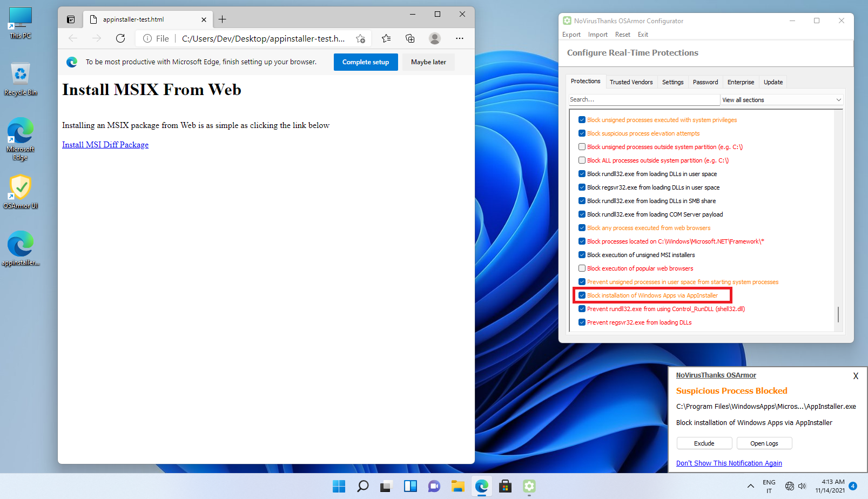
Task: Click Don't Show This Notification Again link
Action: tap(729, 463)
